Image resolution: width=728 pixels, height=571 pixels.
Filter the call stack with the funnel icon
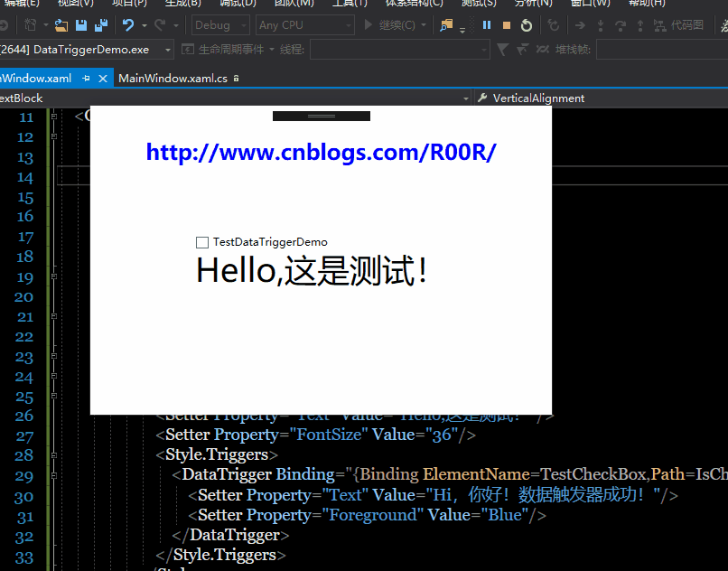click(504, 49)
